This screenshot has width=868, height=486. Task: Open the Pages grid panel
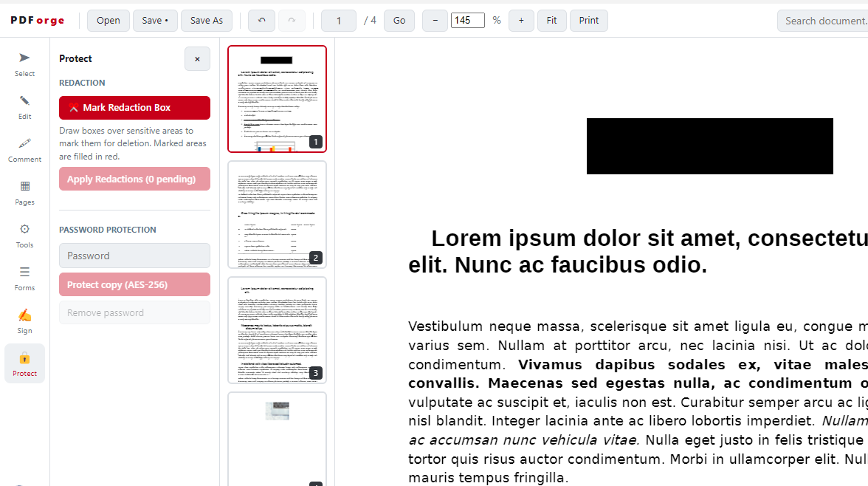(x=24, y=193)
